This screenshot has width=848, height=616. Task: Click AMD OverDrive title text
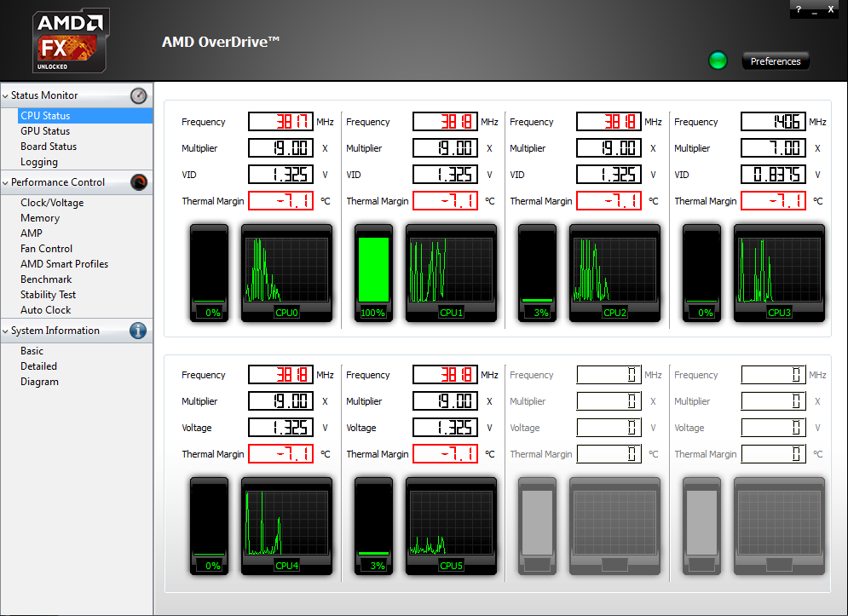pos(221,42)
